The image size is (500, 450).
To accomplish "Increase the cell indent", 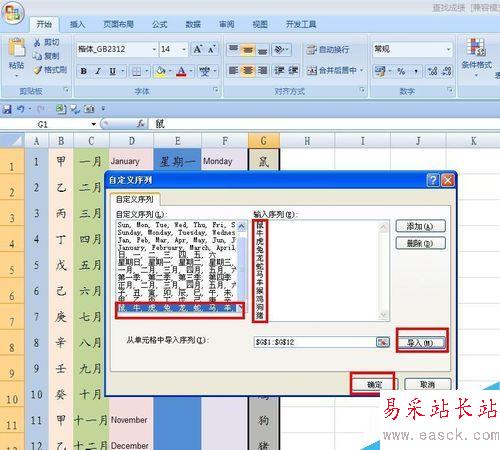I will pyautogui.click(x=293, y=71).
